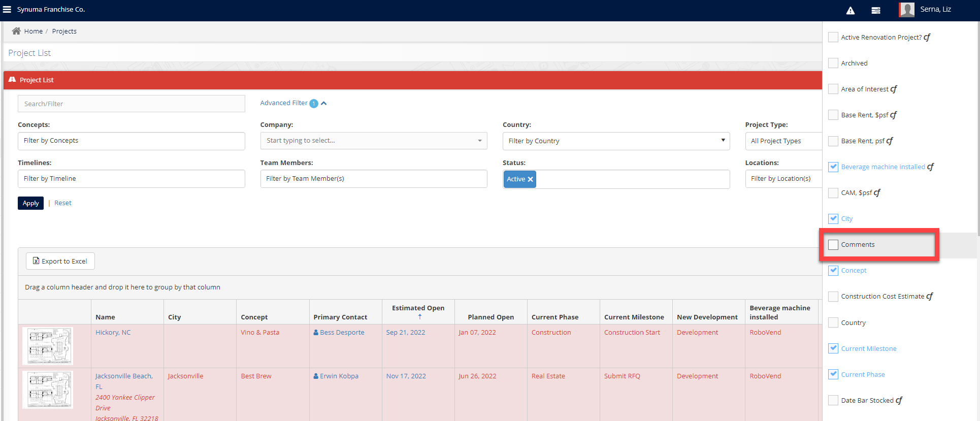Uncheck the City column checkbox
980x421 pixels.
[833, 219]
